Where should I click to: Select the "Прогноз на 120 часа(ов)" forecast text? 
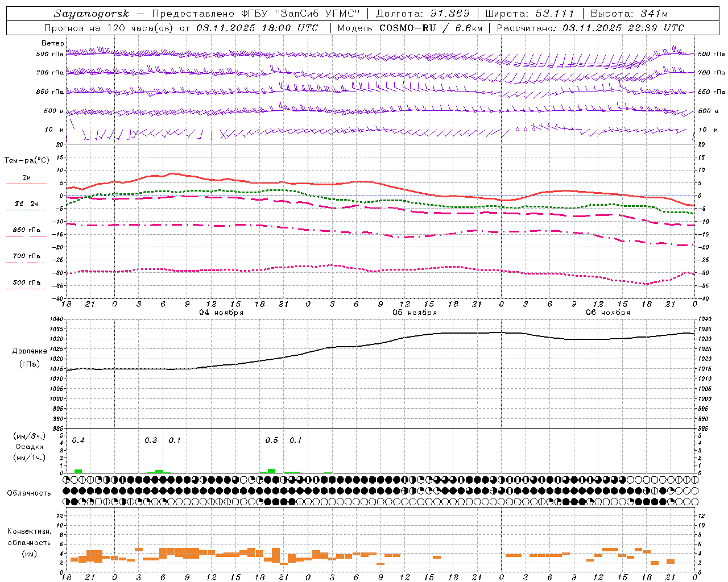pyautogui.click(x=110, y=28)
